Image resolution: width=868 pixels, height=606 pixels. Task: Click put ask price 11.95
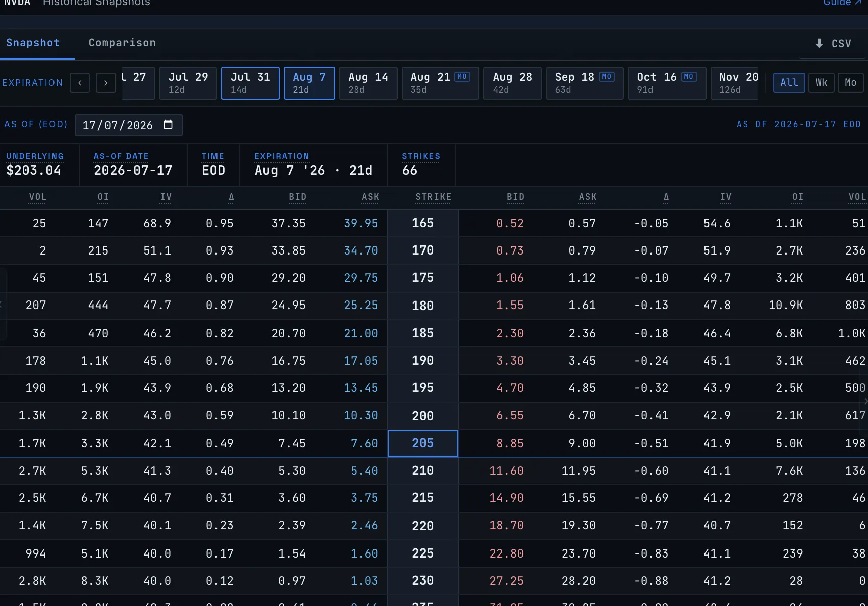[579, 471]
